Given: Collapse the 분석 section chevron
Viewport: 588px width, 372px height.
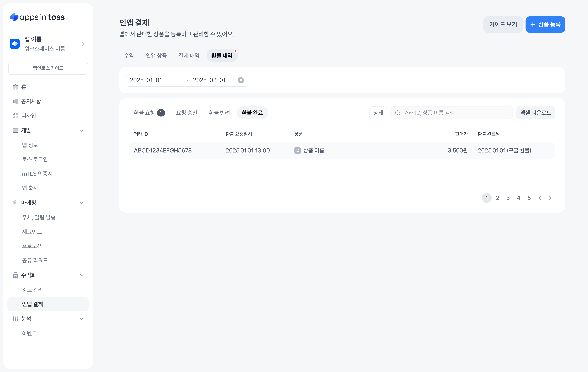Looking at the screenshot, I should pos(82,319).
